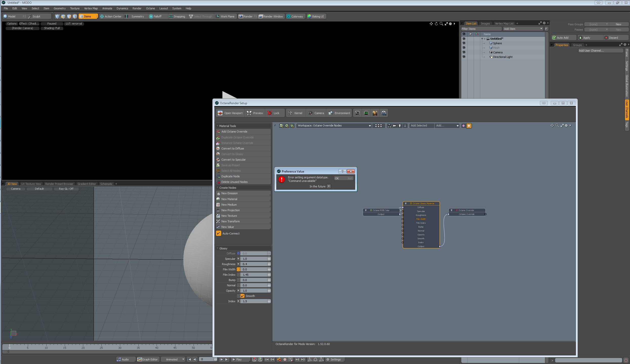Open the Workspace Octane Override Nodes dropdown

(x=334, y=126)
